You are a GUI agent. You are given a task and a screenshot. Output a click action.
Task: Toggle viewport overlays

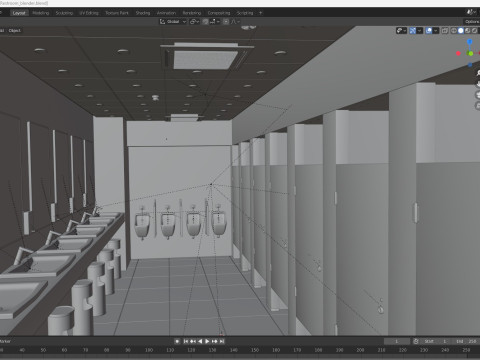pos(429,31)
